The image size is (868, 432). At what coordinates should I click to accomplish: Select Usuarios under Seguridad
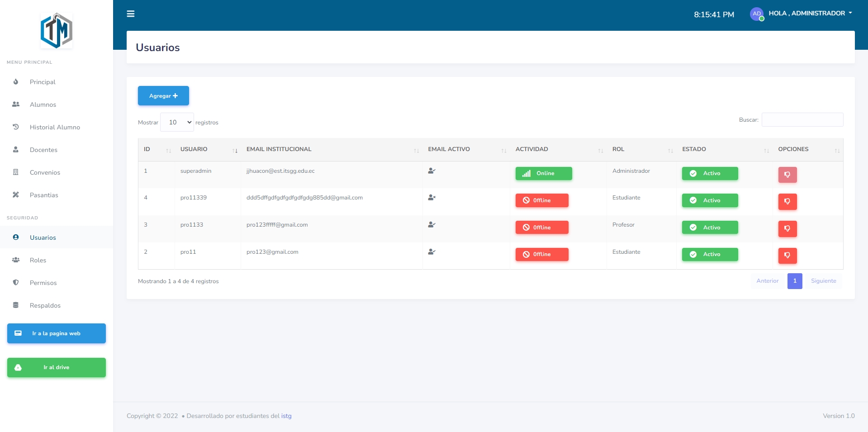pos(57,237)
